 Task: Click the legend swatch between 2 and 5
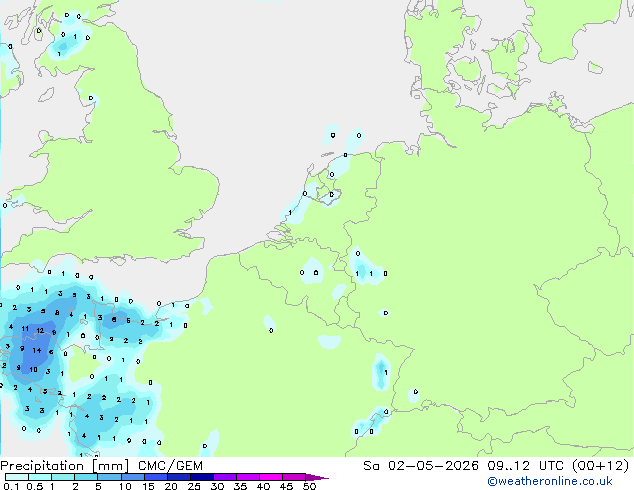[86, 477]
